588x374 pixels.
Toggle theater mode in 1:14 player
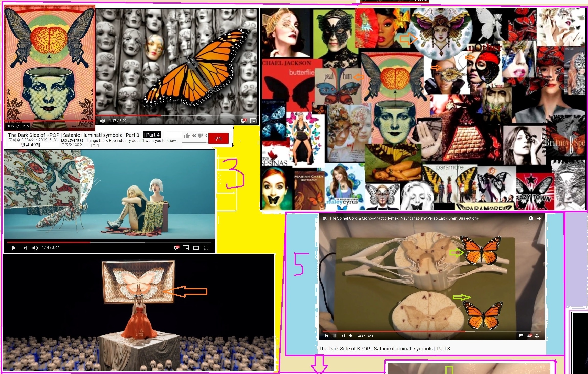[x=196, y=248]
